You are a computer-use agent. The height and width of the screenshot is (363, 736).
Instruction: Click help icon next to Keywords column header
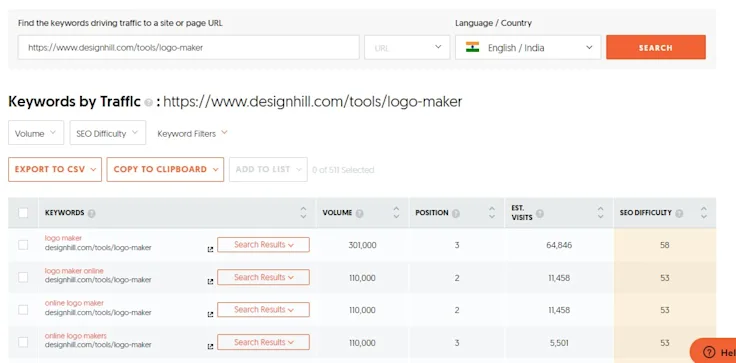point(92,213)
